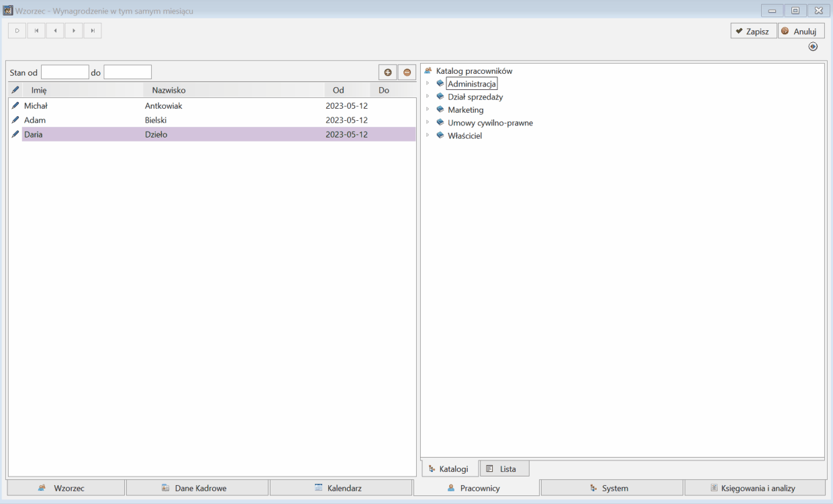Sort by the Imię column header

click(83, 90)
